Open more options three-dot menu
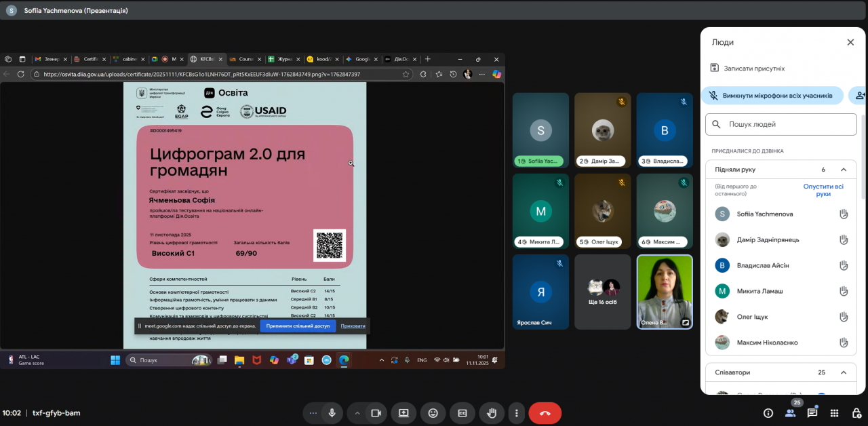868x426 pixels. tap(517, 412)
